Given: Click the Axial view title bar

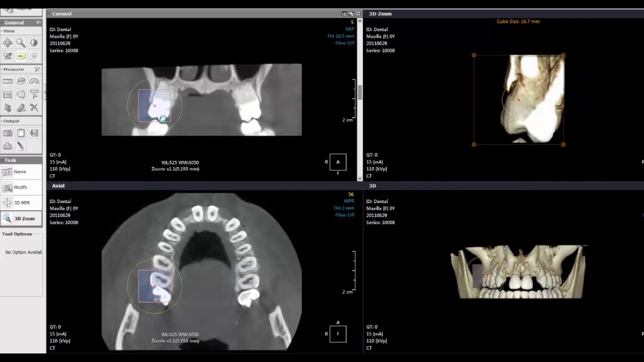Looking at the screenshot, I should [x=204, y=186].
